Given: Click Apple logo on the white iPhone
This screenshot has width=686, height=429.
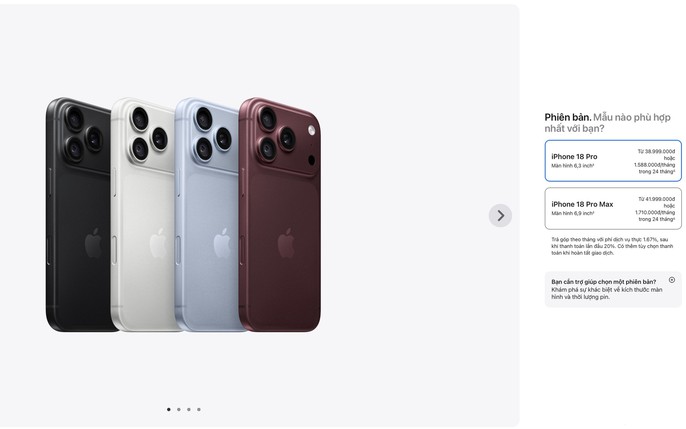Looking at the screenshot, I should point(158,243).
